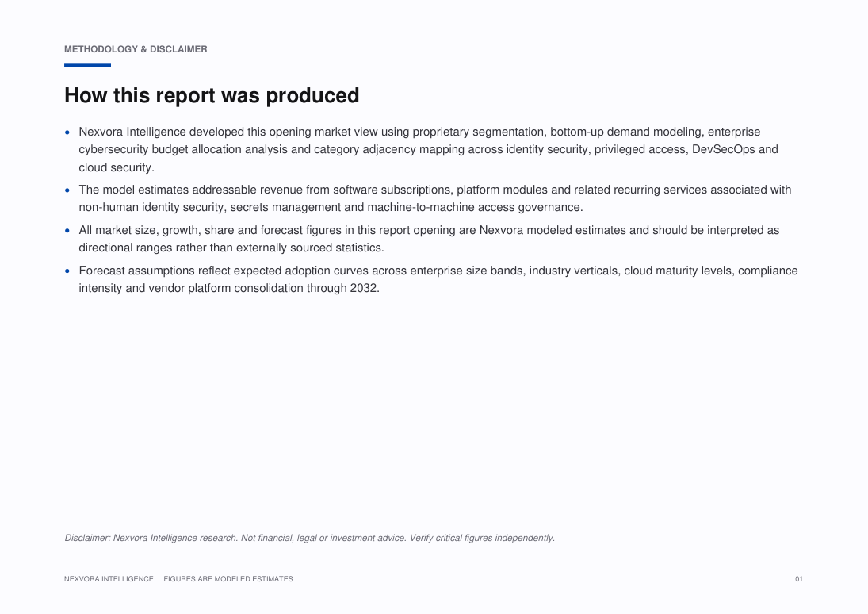
Task: Click the bullet dot before 'The model estimates'
Action: coord(67,190)
